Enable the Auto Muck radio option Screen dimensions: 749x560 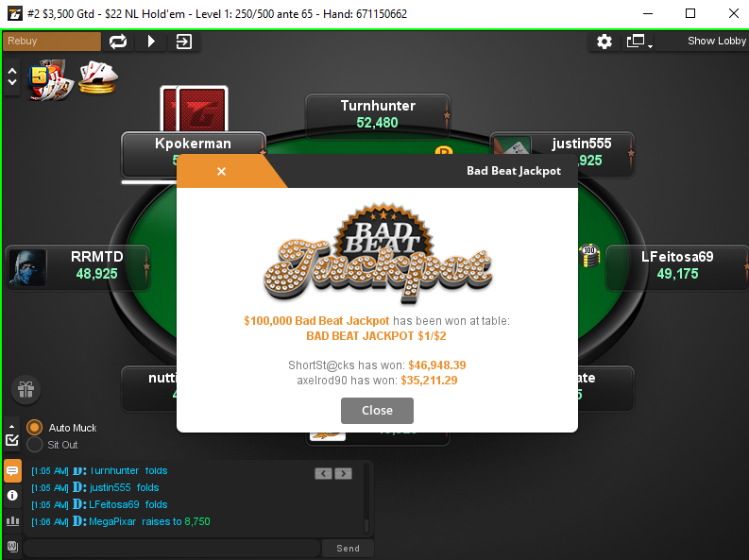[34, 427]
